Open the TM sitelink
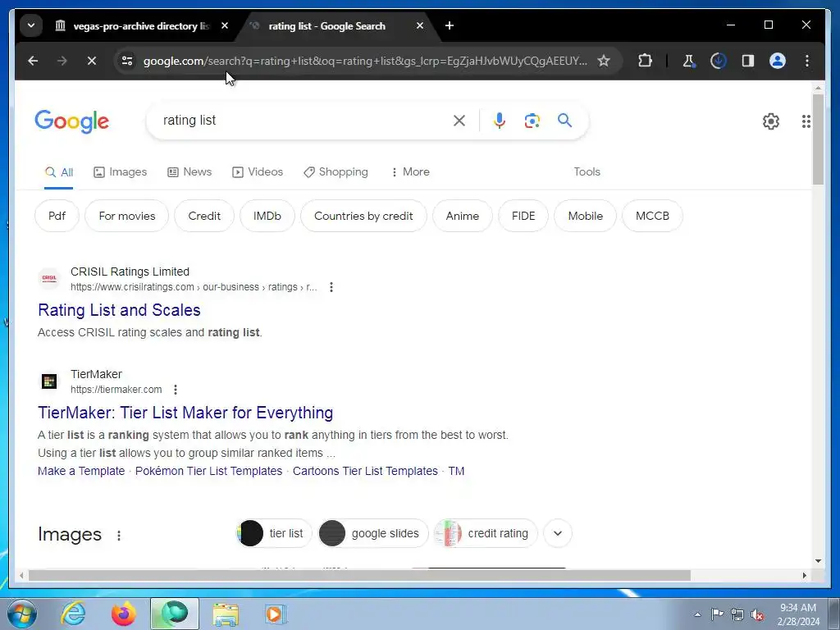 (x=456, y=471)
